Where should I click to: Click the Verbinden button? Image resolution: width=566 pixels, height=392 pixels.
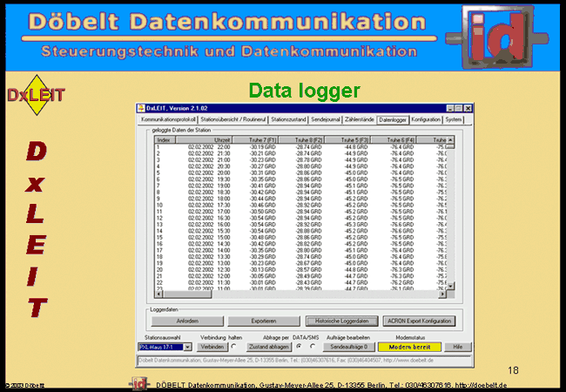click(x=212, y=347)
